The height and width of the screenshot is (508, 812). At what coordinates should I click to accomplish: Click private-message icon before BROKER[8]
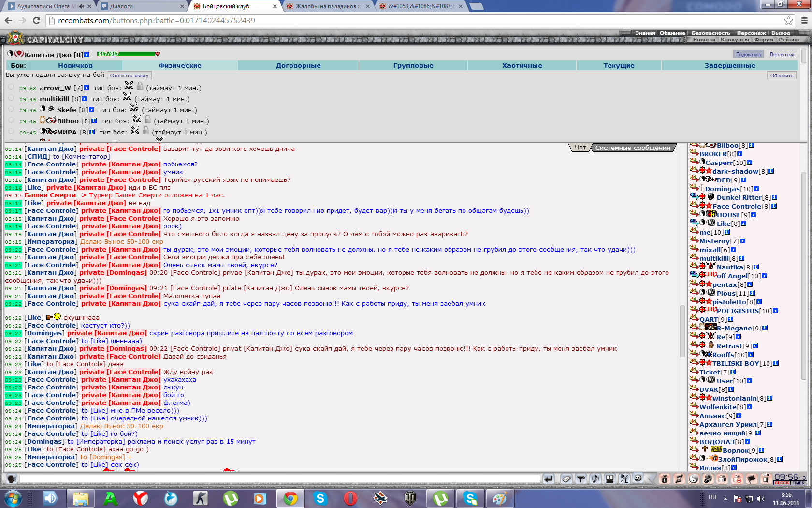coord(694,153)
